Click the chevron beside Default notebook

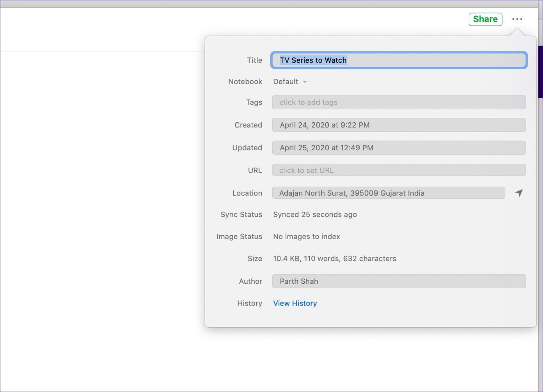[x=305, y=82]
